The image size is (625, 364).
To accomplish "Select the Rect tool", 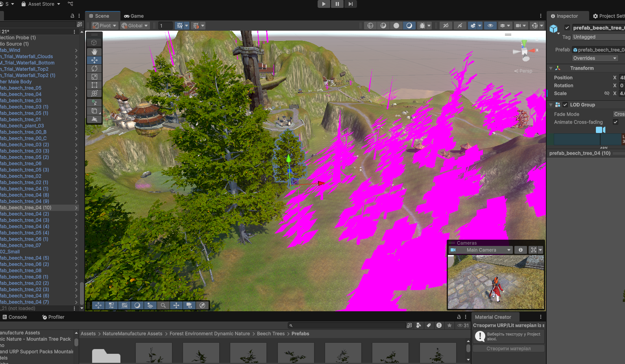I will (94, 85).
